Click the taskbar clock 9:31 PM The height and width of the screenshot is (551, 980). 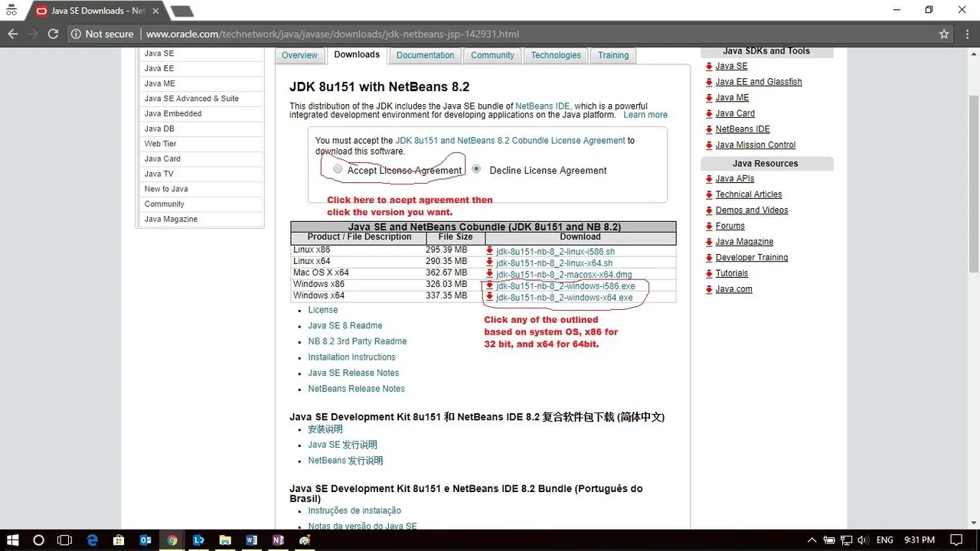point(919,540)
